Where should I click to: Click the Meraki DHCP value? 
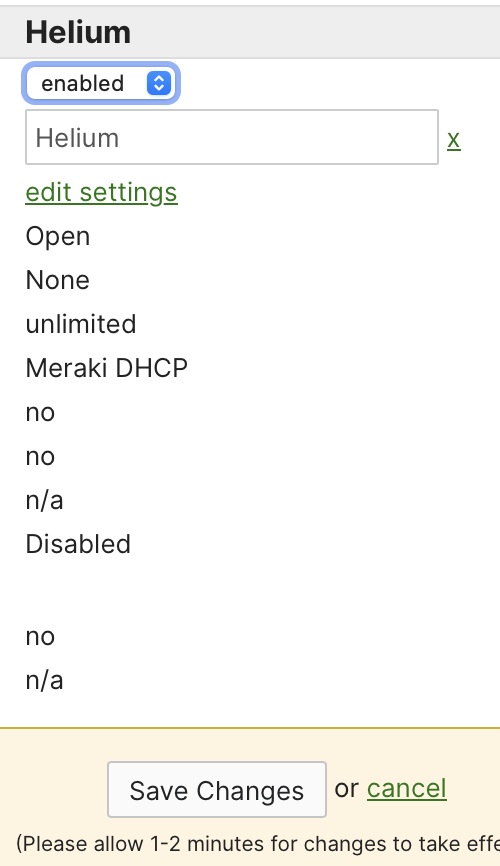coord(107,368)
